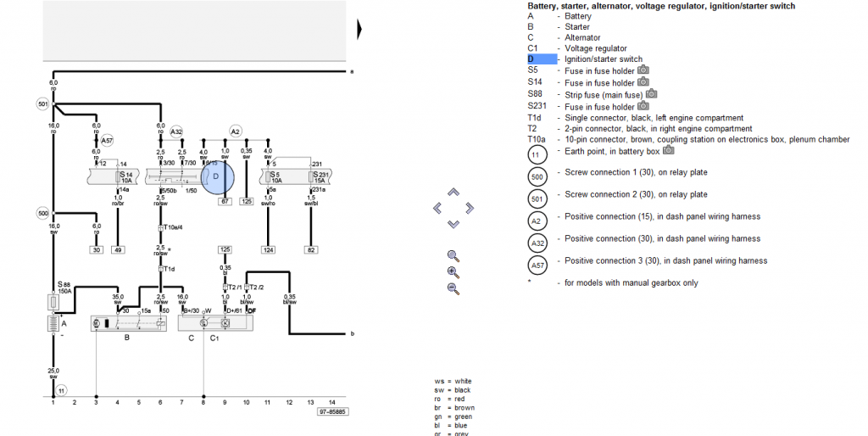View the photo of strip fuse S88
Viewport: 868px width, 436px height.
click(652, 94)
